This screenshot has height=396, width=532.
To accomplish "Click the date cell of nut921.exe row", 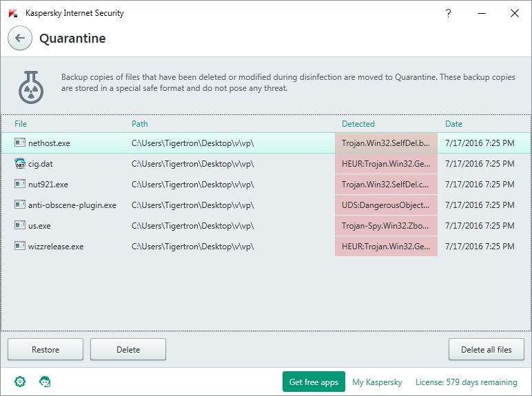I will (x=480, y=185).
